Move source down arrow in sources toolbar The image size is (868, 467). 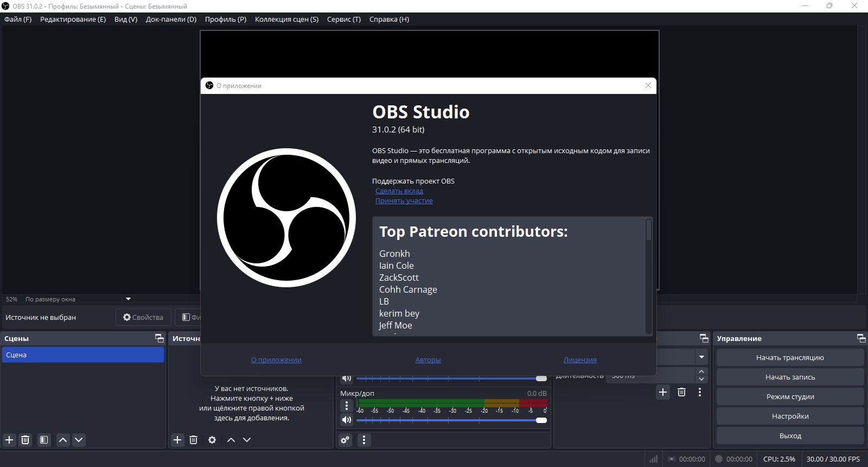(247, 440)
